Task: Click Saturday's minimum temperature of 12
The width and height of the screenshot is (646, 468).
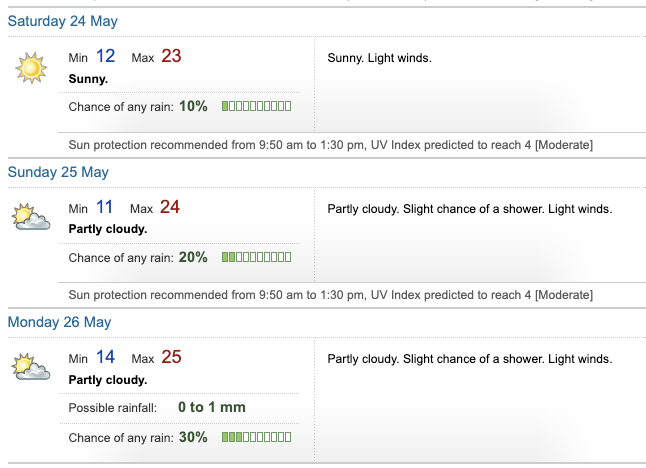Action: [106, 57]
